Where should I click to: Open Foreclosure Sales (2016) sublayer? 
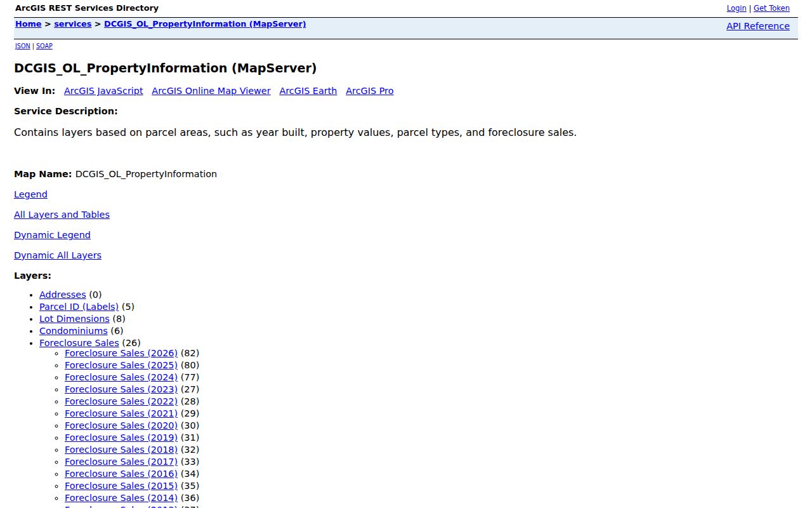[121, 474]
